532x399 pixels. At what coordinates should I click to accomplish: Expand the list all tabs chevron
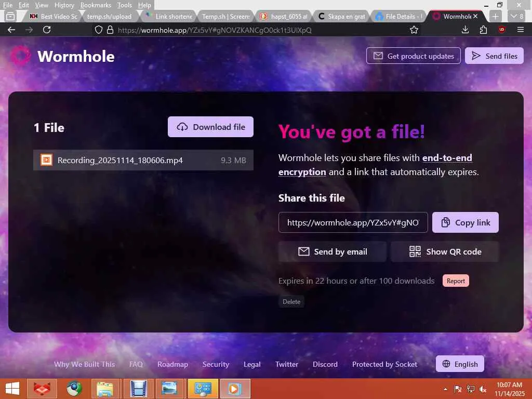pyautogui.click(x=517, y=16)
